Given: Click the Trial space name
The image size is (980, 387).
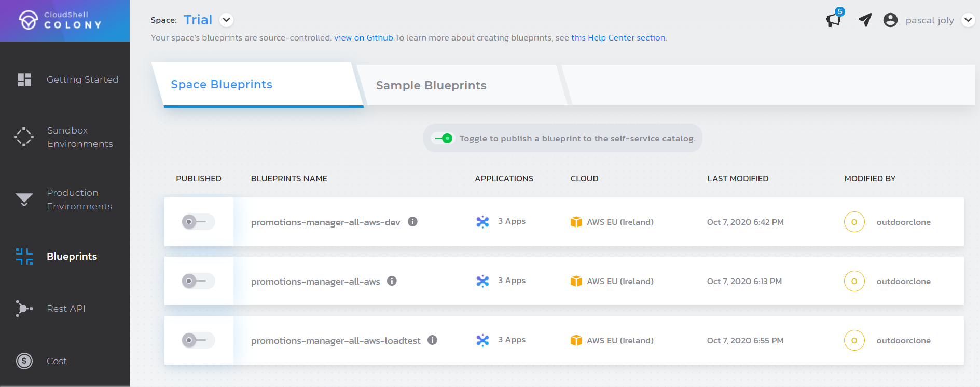Looking at the screenshot, I should click(x=198, y=20).
